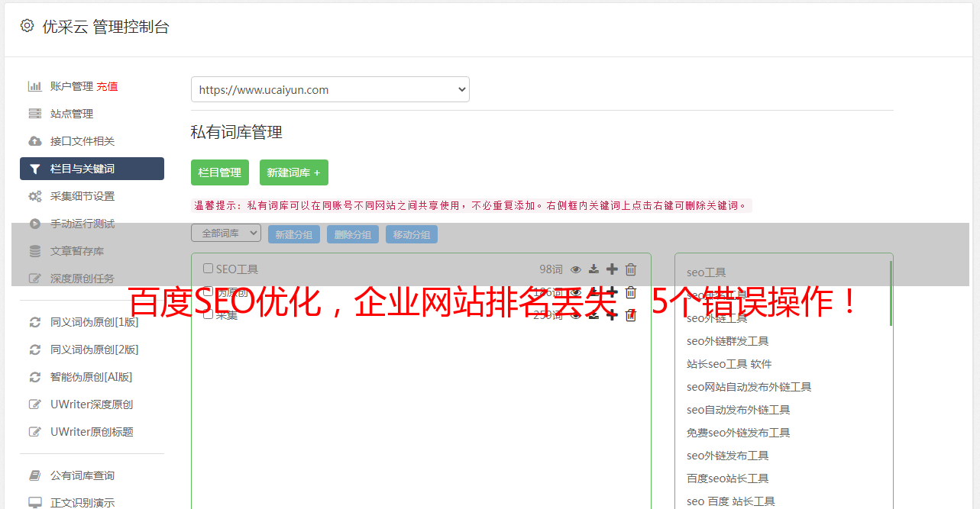Add keywords to the 采集 library
Screen dimensions: 980x509
pyautogui.click(x=612, y=315)
